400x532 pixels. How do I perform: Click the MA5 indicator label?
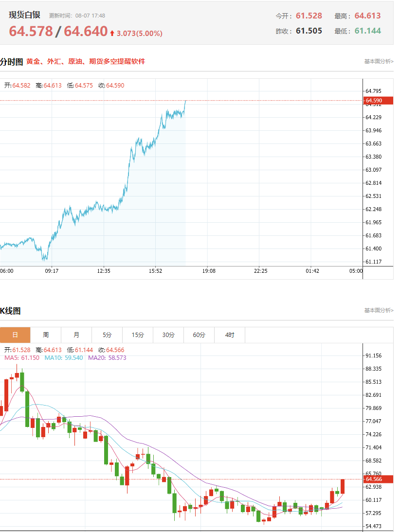[x=22, y=357]
